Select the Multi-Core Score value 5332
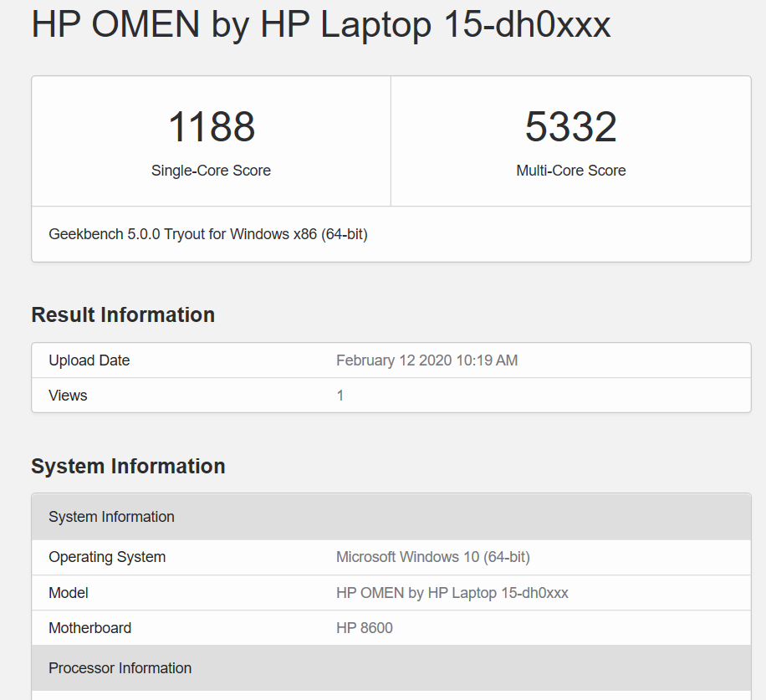Image resolution: width=766 pixels, height=700 pixels. click(571, 127)
